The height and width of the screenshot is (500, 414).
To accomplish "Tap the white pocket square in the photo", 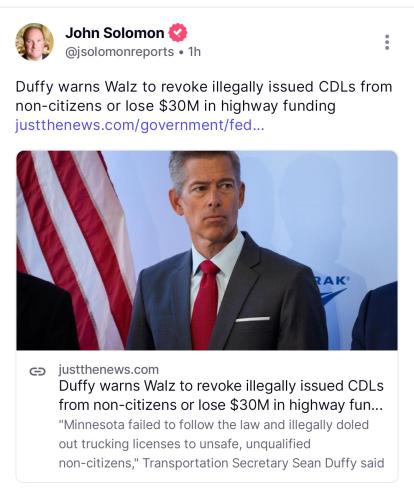I will pyautogui.click(x=253, y=319).
